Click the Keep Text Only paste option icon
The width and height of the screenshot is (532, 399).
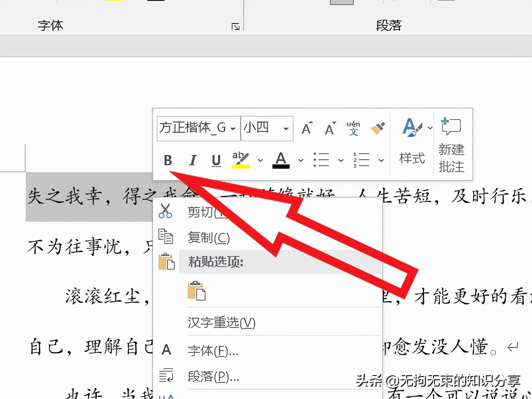point(196,292)
